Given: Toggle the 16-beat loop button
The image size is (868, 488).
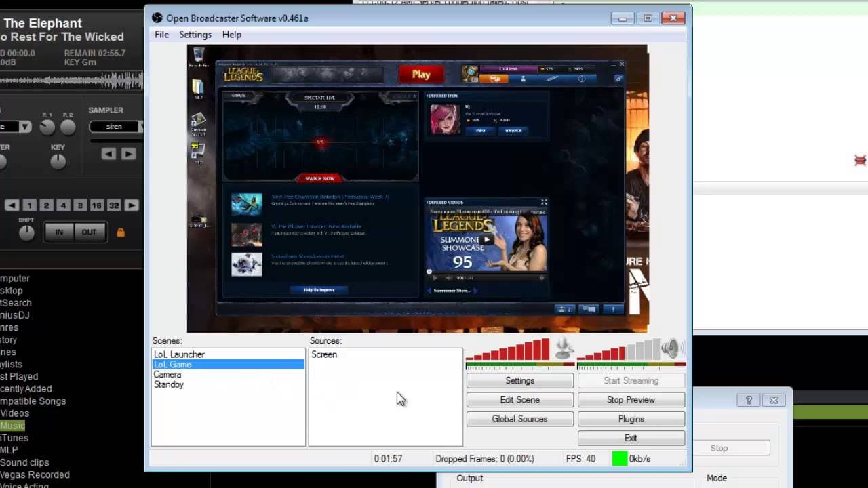Looking at the screenshot, I should tap(97, 205).
